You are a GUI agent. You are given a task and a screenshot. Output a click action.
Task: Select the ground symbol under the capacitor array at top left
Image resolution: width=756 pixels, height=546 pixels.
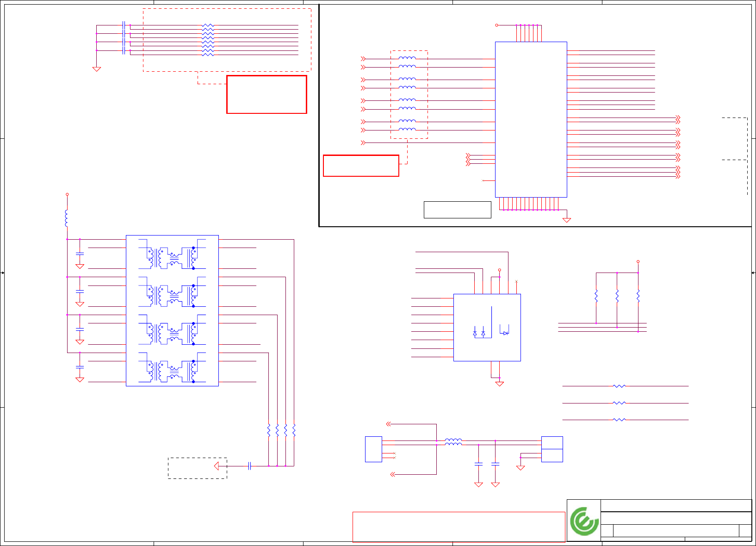97,69
